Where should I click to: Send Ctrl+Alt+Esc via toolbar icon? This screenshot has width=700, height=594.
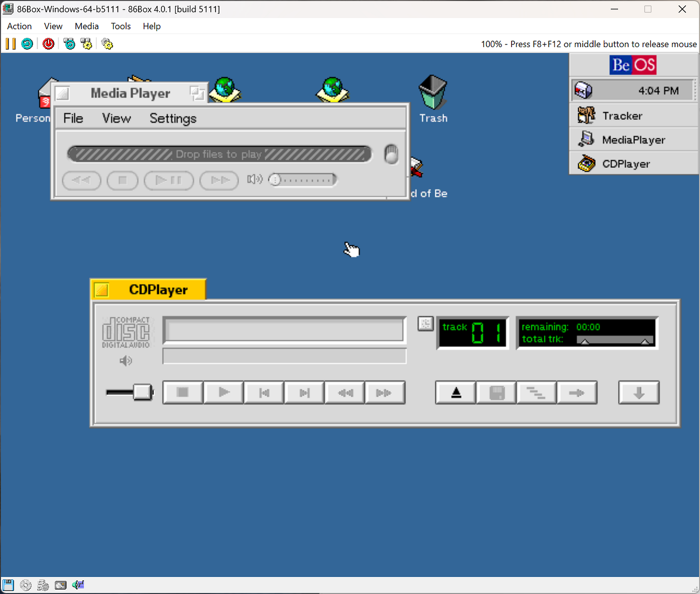coord(86,44)
